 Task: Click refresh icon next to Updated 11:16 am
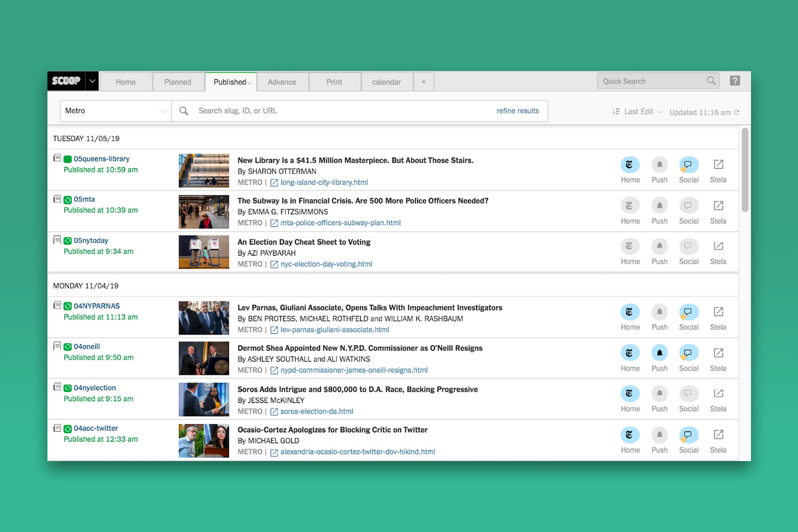[x=736, y=113]
